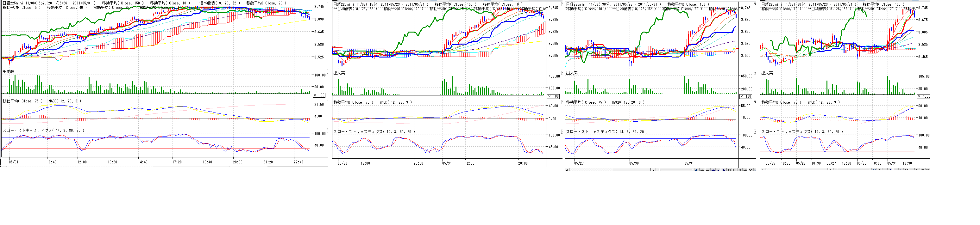Click the minus zoom-out icon in 30分 chart toolbar
This screenshot has height=225, width=980.
tap(707, 170)
